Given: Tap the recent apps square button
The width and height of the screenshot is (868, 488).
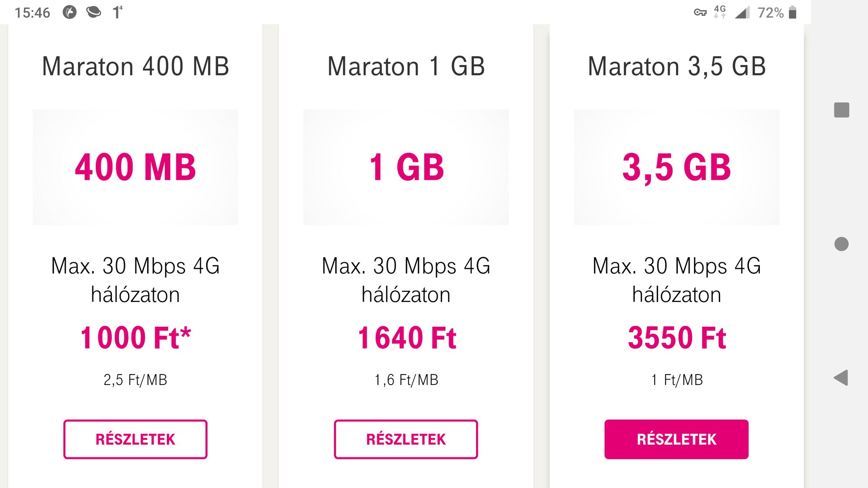Looking at the screenshot, I should (x=842, y=110).
